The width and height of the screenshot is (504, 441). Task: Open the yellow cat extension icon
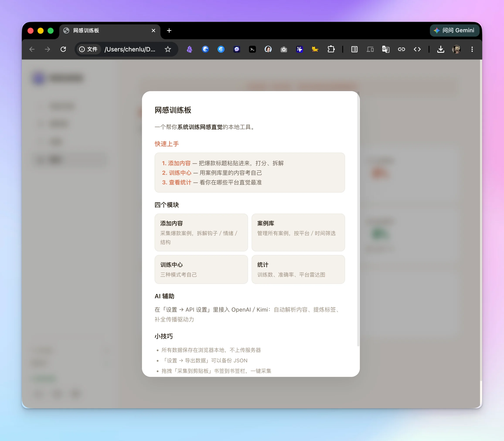(x=315, y=49)
